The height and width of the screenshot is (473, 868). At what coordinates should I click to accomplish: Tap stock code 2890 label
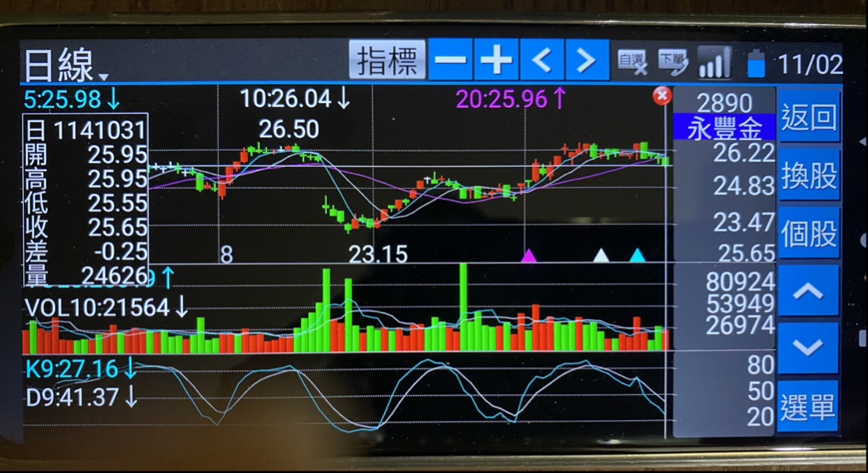(724, 102)
